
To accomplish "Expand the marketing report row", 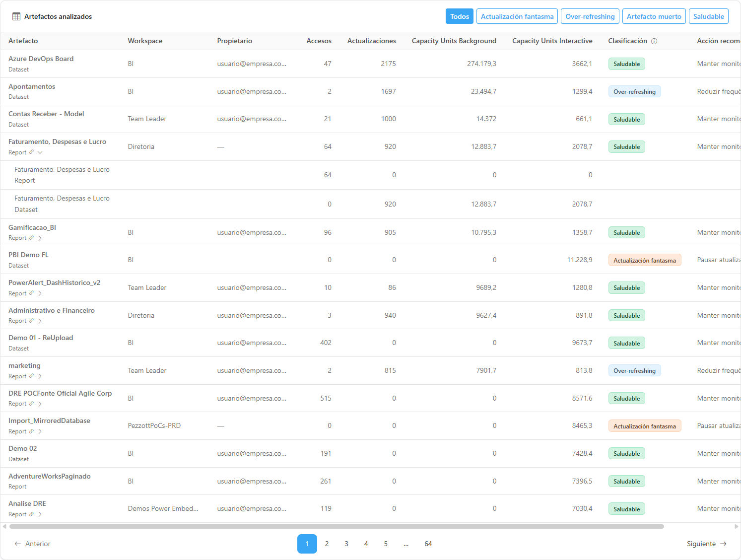I will click(40, 376).
